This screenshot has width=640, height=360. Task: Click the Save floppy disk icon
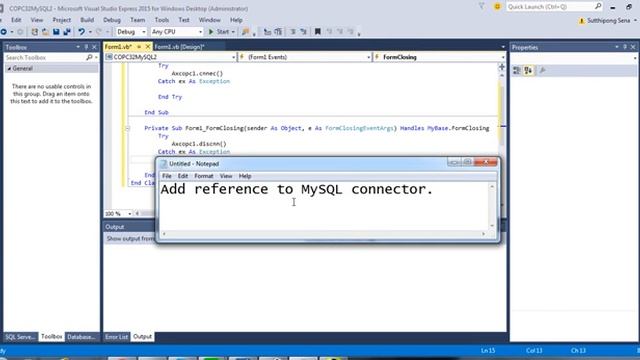56,31
